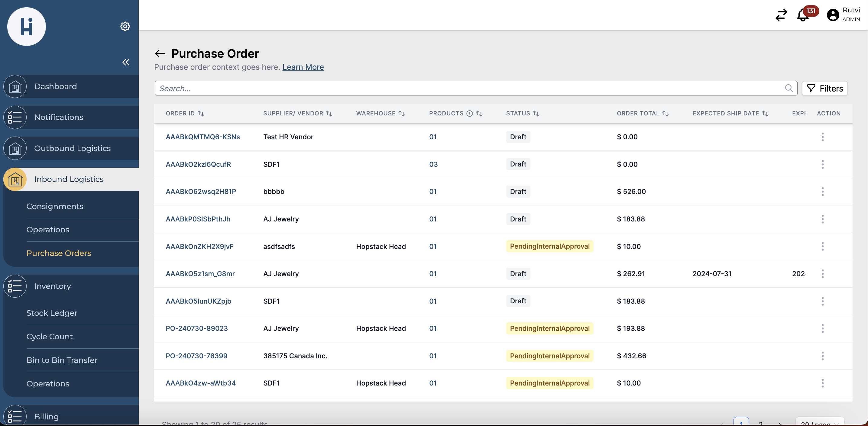This screenshot has width=868, height=426.
Task: Expand the Inbound Logistics menu section
Action: (x=69, y=179)
